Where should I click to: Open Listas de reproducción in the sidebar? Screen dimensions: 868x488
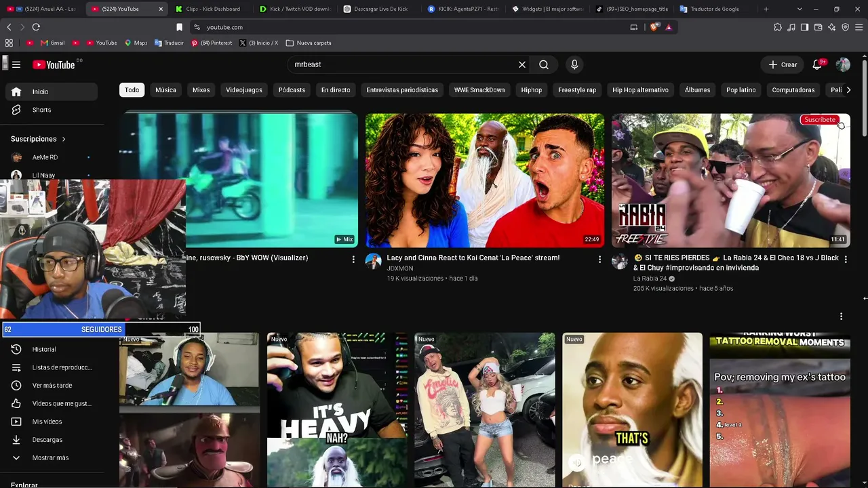point(52,367)
